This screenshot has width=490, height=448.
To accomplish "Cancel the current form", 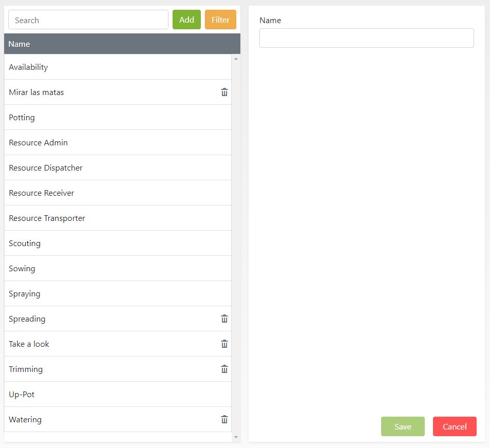I will (455, 426).
